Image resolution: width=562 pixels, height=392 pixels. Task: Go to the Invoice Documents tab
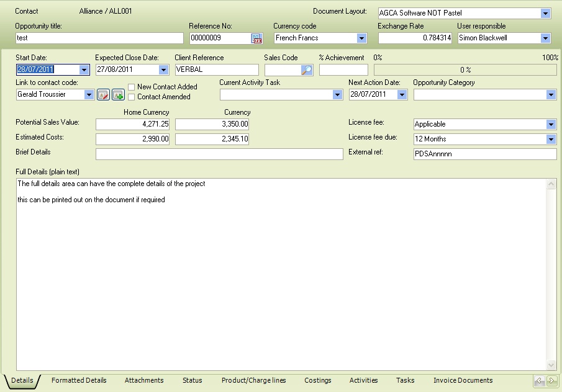(x=463, y=380)
